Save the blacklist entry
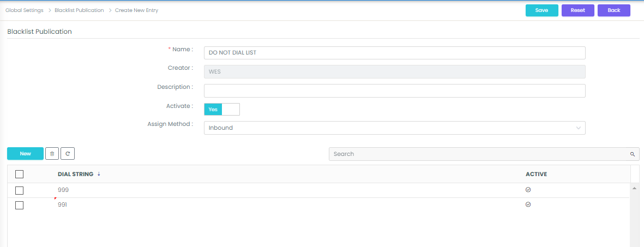Image resolution: width=644 pixels, height=247 pixels. (x=541, y=10)
